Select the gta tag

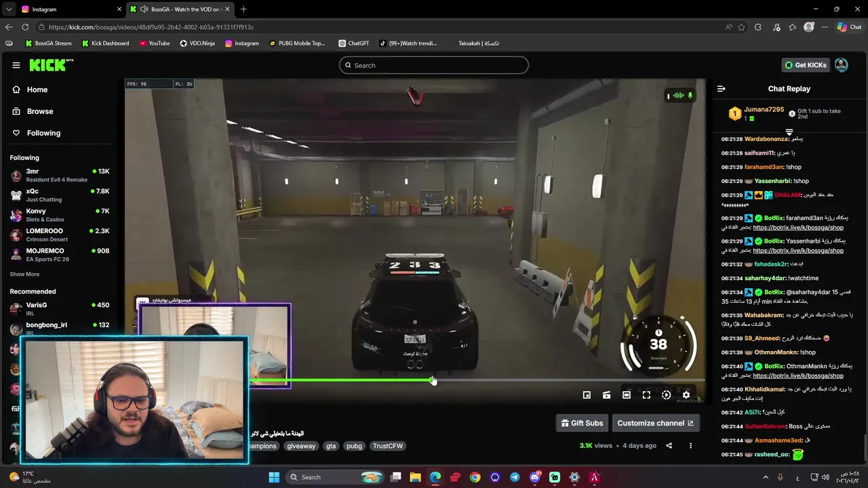331,446
